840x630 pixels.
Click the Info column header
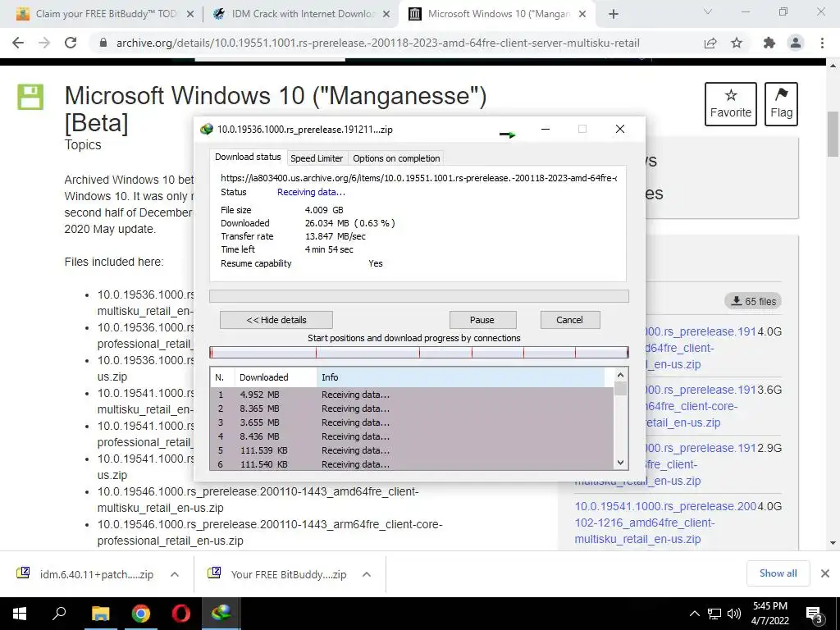coord(461,377)
